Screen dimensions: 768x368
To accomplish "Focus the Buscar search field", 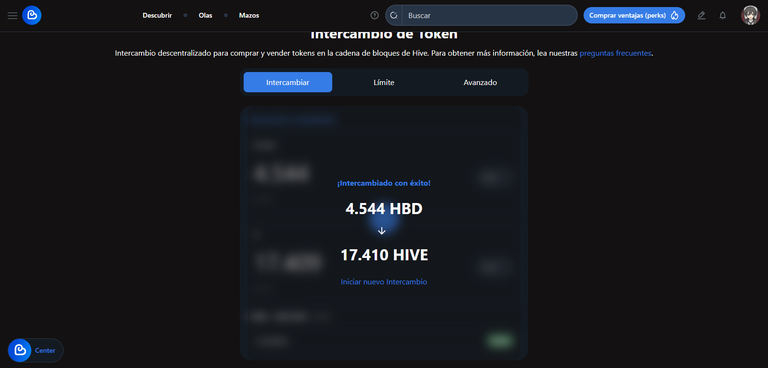I will click(490, 15).
